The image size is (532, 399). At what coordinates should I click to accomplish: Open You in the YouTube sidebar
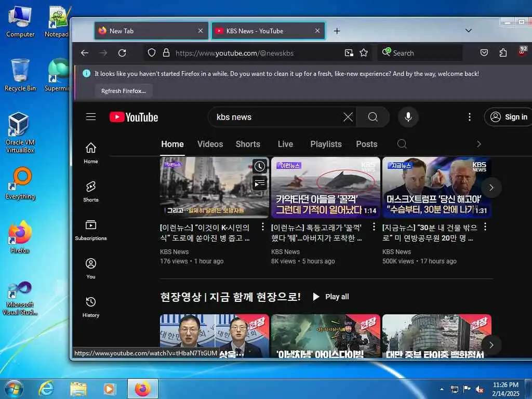click(x=91, y=269)
